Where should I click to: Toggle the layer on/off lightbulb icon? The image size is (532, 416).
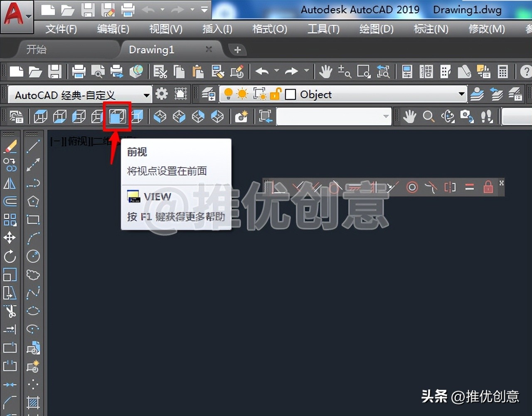tap(228, 94)
